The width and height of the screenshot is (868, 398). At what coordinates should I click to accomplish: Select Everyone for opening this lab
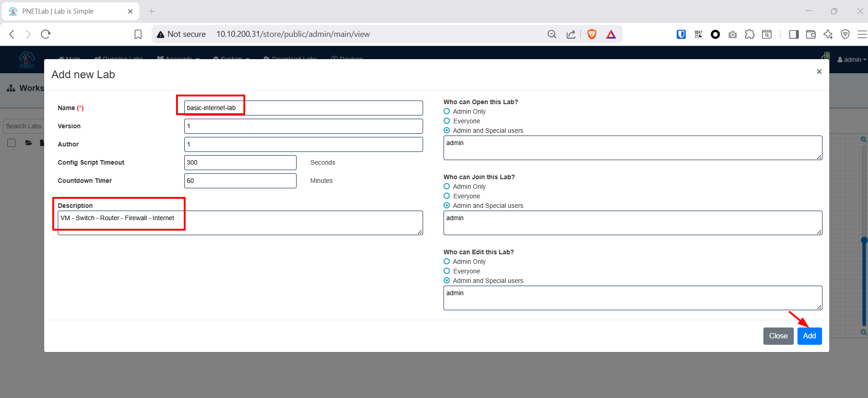coord(447,121)
